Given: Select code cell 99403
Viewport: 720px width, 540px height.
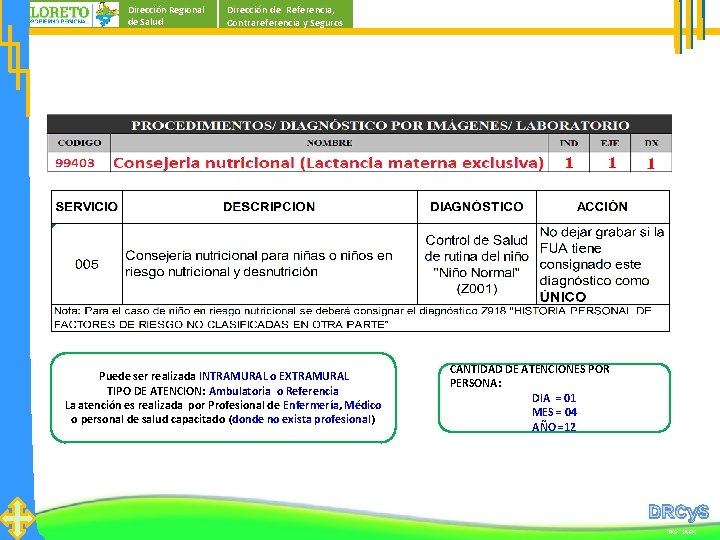Looking at the screenshot, I should 79,163.
